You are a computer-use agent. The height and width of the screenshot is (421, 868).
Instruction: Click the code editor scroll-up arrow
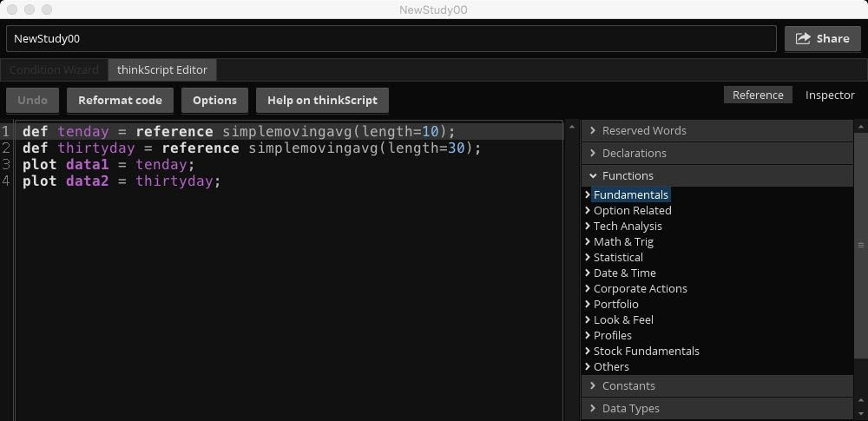571,128
